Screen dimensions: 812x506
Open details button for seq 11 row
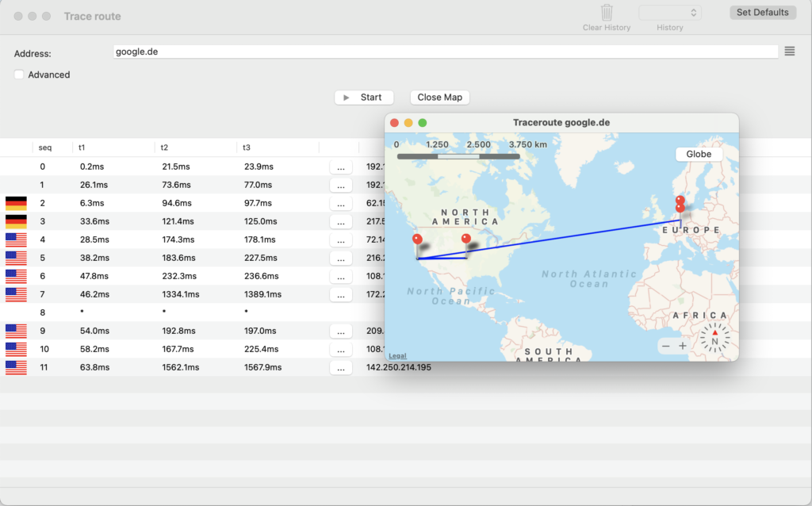click(341, 368)
